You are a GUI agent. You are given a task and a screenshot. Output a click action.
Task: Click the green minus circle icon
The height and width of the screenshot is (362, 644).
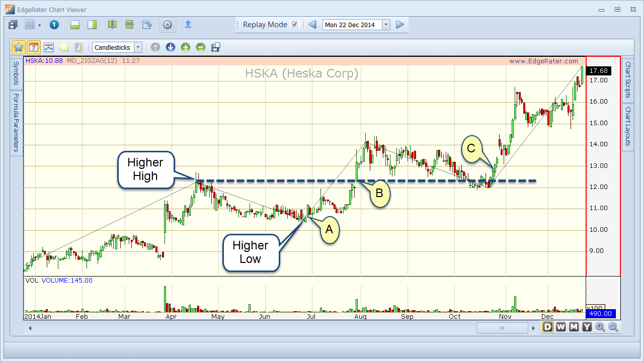click(x=201, y=47)
